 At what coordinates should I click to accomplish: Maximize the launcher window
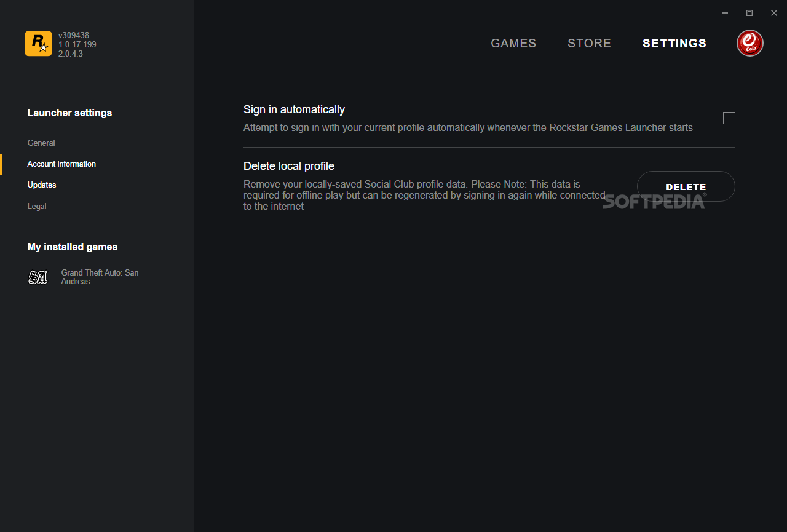[749, 13]
